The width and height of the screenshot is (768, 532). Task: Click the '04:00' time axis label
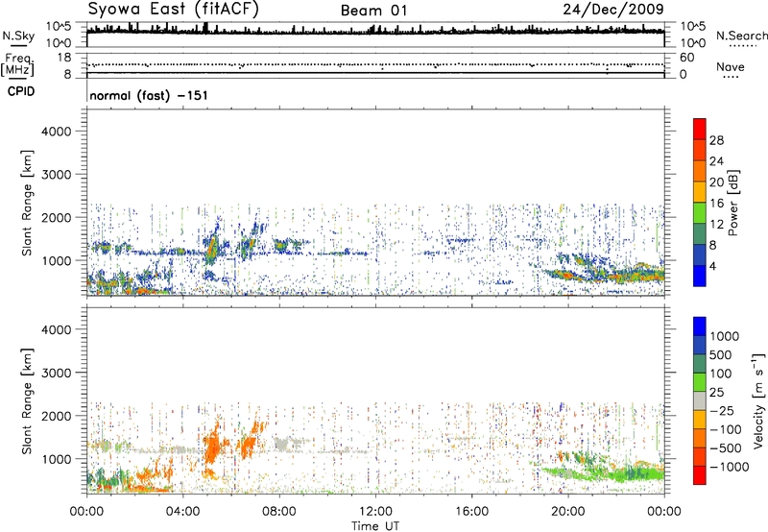pos(183,512)
